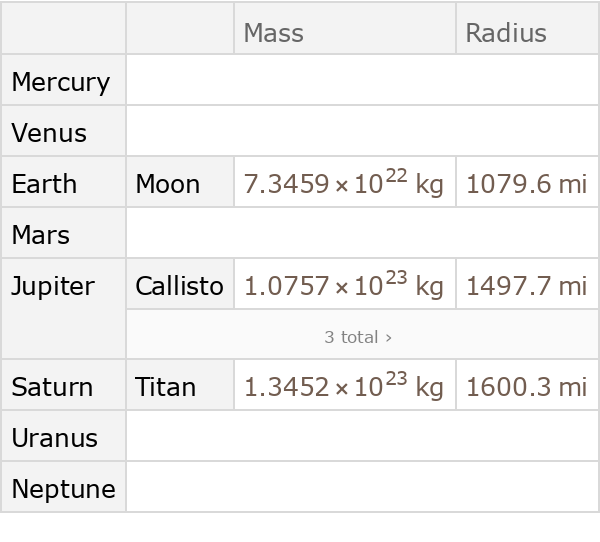
Task: Click the Moon's mass value cell
Action: click(x=344, y=184)
